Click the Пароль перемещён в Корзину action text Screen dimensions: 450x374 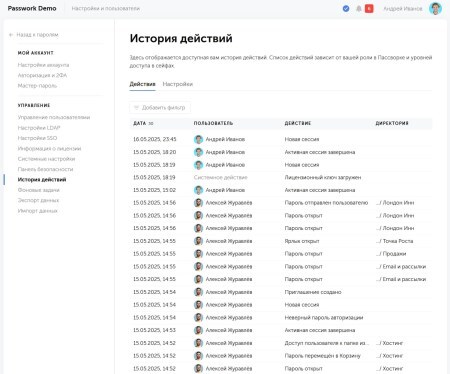[323, 356]
